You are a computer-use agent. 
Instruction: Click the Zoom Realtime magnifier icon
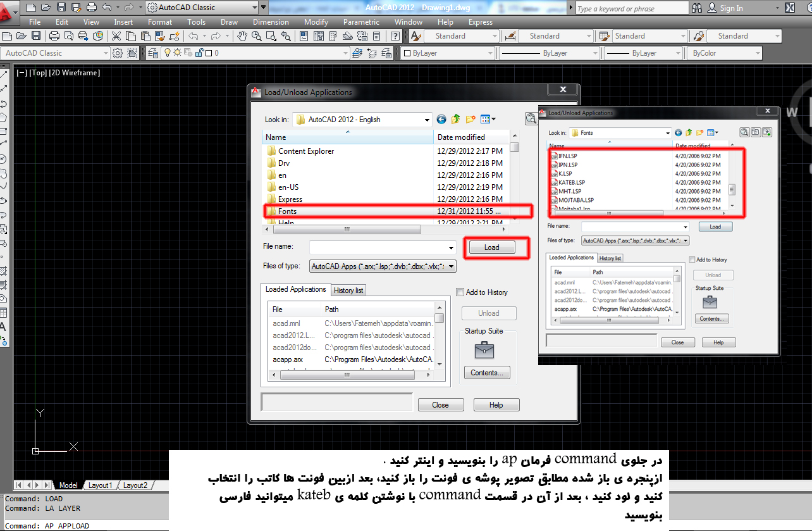(x=257, y=36)
